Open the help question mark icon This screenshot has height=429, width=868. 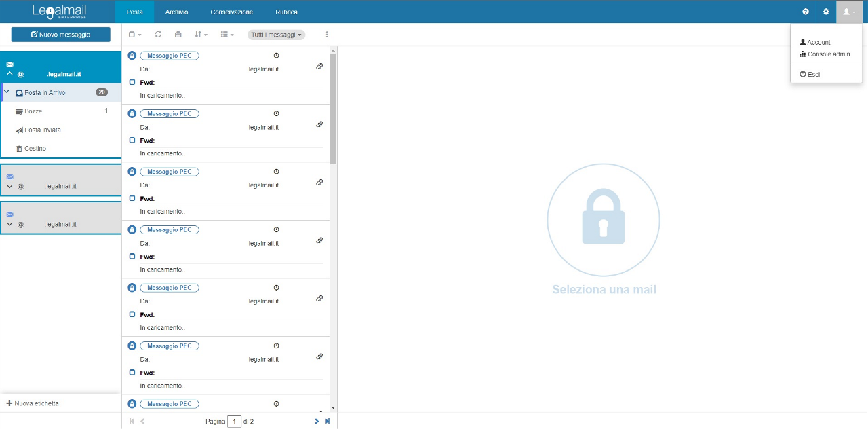click(x=806, y=12)
